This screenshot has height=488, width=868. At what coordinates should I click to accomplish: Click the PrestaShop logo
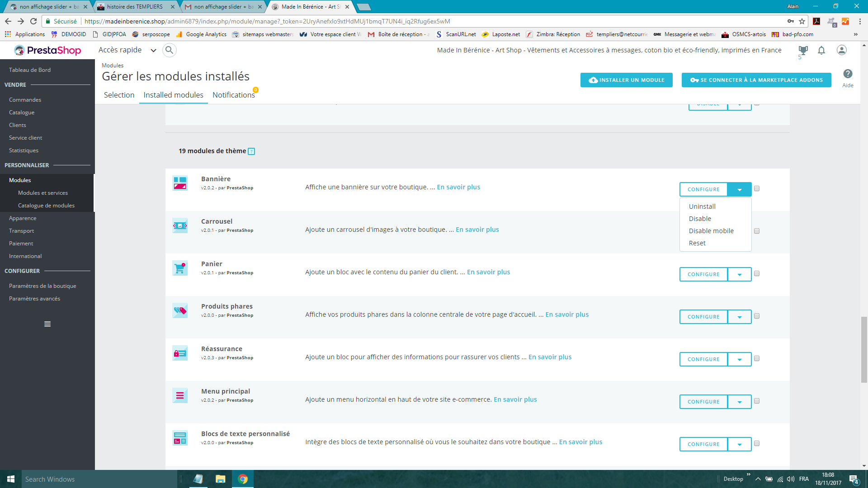47,50
